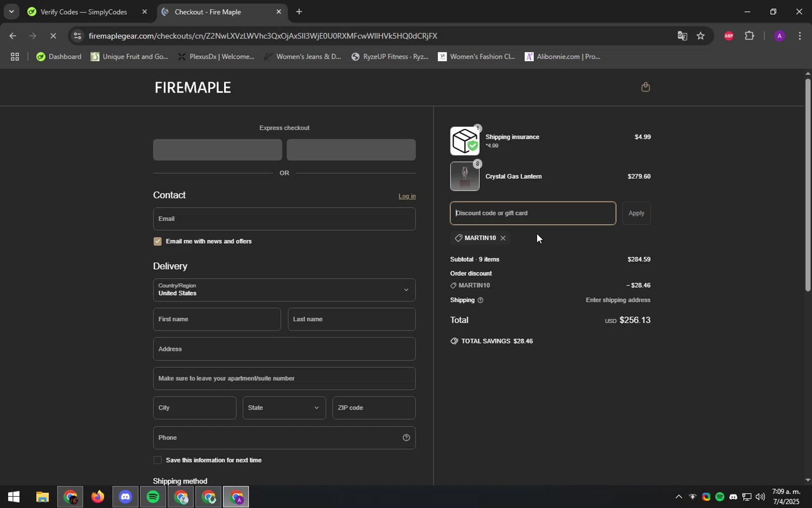Click the apartment/suite number field

[x=284, y=379]
